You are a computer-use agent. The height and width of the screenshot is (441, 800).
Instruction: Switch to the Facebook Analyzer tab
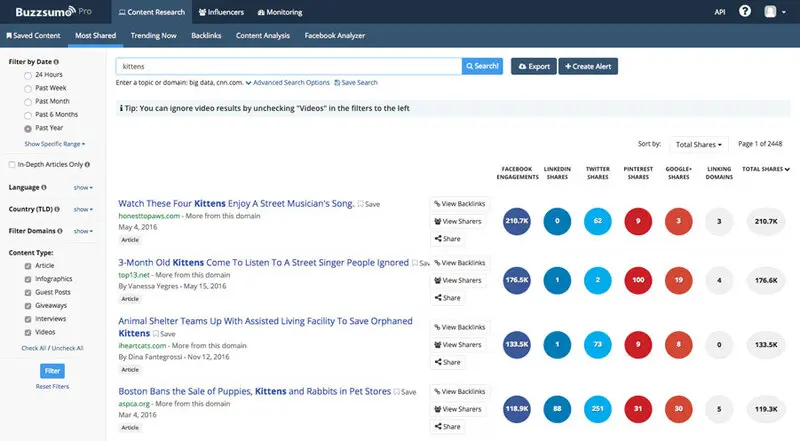tap(335, 35)
